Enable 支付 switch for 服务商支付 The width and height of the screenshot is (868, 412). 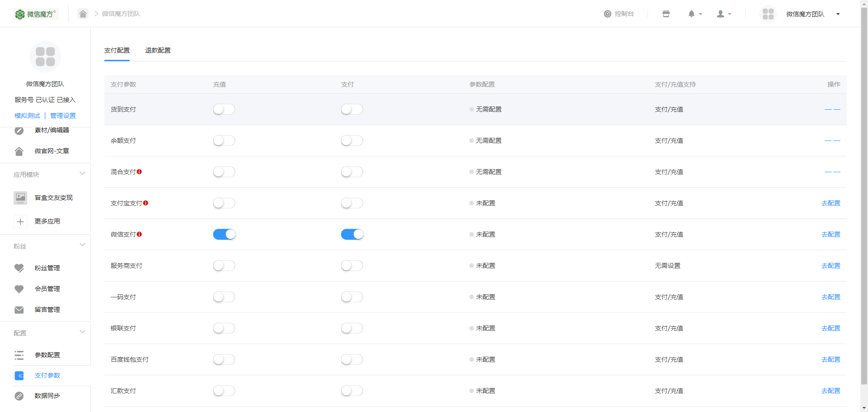tap(352, 266)
